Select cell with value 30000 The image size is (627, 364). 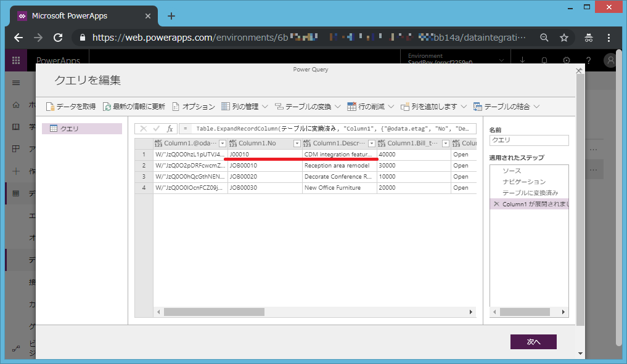point(414,166)
